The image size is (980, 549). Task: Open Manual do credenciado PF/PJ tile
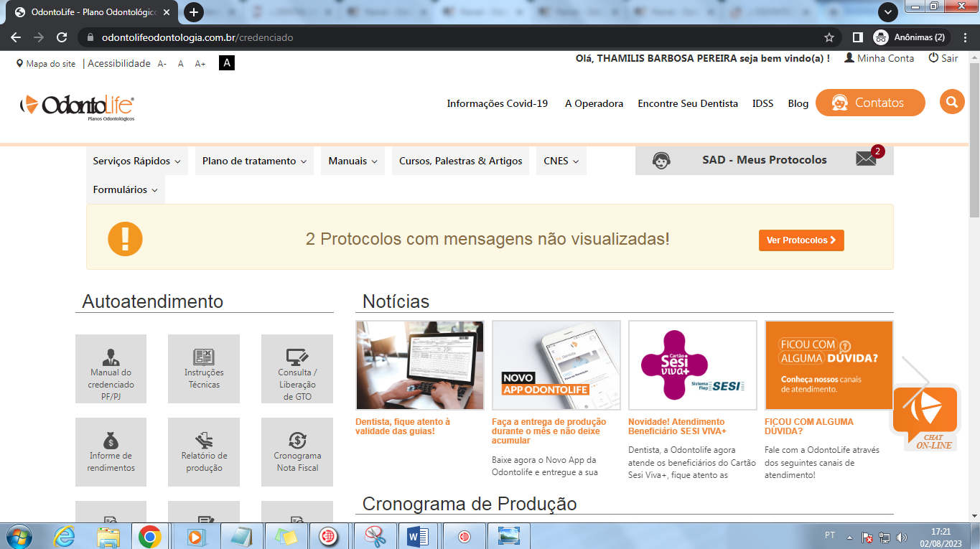(111, 369)
